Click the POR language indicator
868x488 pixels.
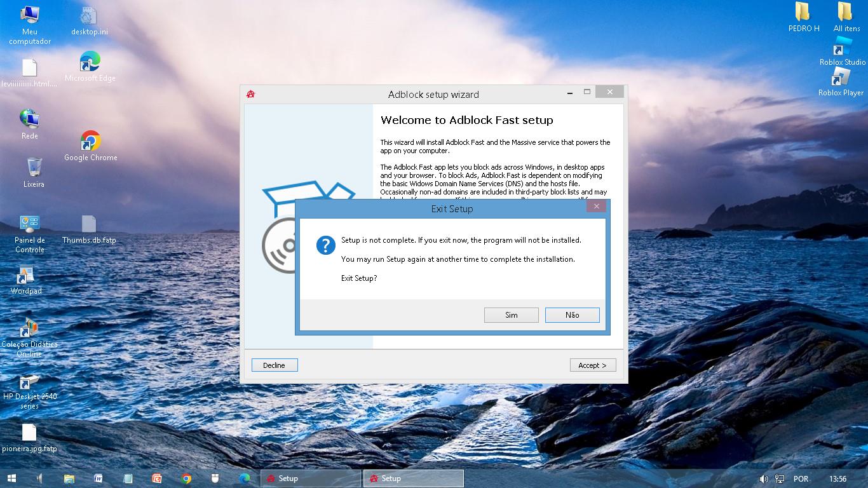801,479
